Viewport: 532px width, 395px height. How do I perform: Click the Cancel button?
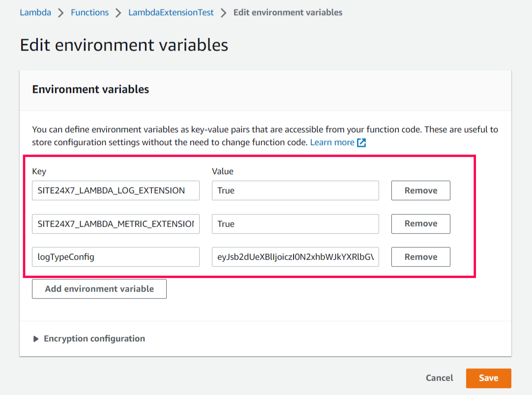click(439, 378)
